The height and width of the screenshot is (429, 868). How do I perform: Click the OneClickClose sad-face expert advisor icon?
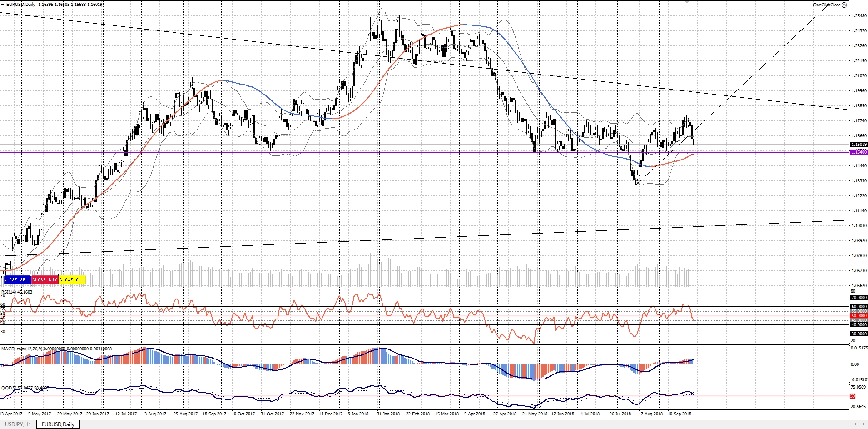[844, 5]
